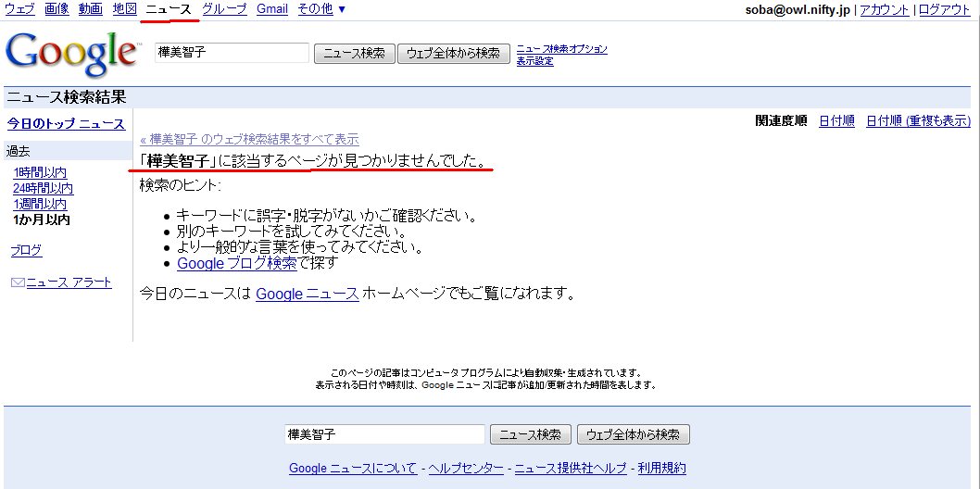Open the 動画 link in top navigation
This screenshot has width=980, height=489.
[x=91, y=8]
